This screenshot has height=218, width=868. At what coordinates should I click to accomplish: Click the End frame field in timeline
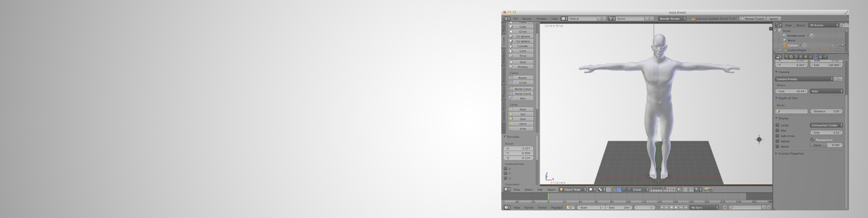(618, 208)
